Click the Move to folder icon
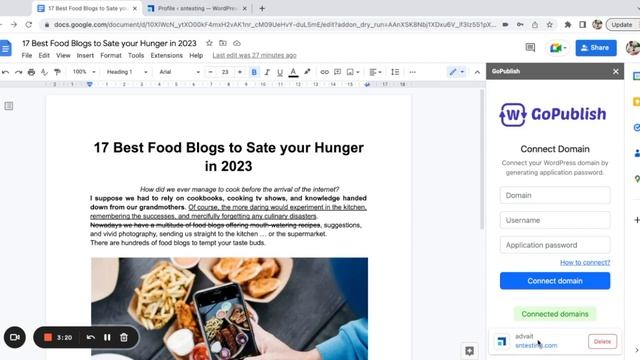The width and height of the screenshot is (640, 360). [x=223, y=43]
